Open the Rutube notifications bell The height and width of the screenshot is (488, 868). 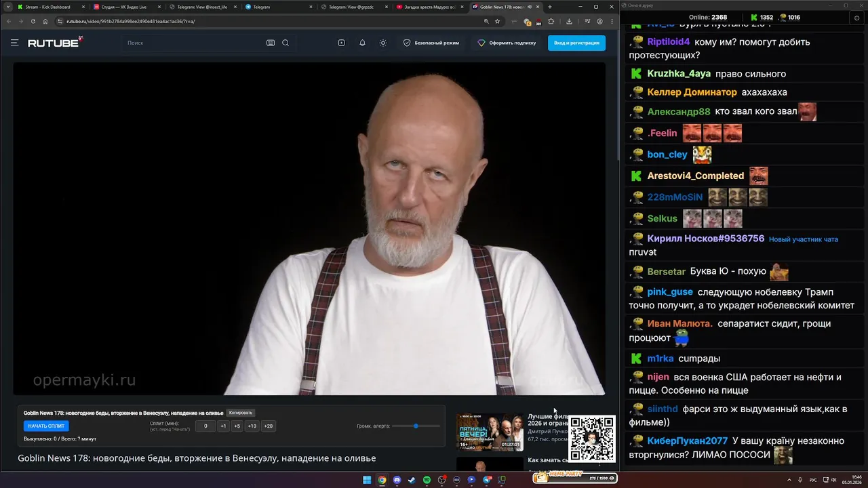(362, 43)
